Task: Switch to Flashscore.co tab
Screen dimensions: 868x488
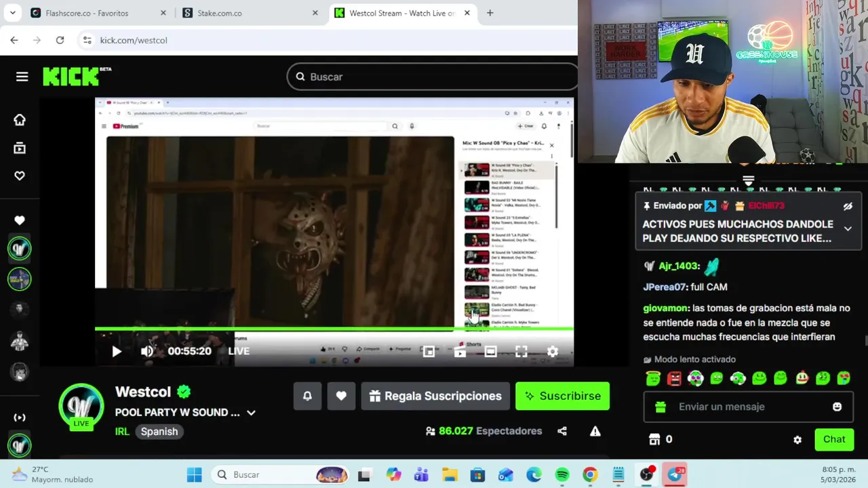Action: pyautogui.click(x=98, y=13)
